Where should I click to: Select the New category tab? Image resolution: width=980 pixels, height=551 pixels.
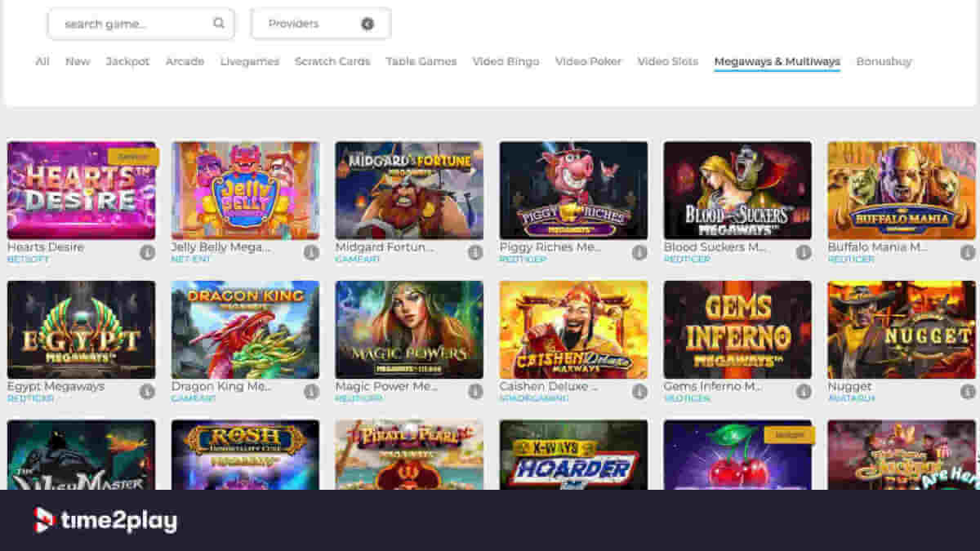click(78, 61)
